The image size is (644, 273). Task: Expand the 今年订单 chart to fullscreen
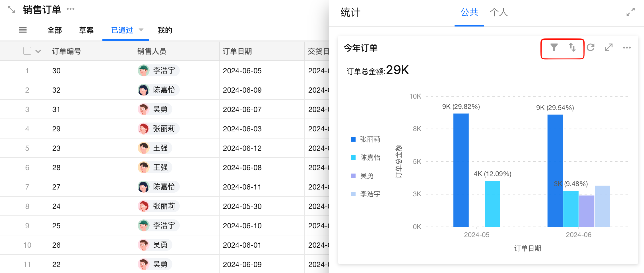pos(608,47)
